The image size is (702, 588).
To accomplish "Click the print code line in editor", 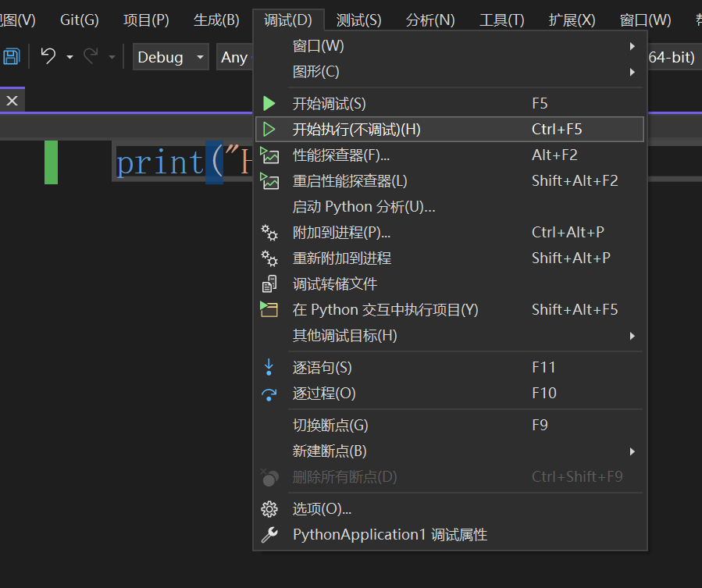I will tap(184, 162).
